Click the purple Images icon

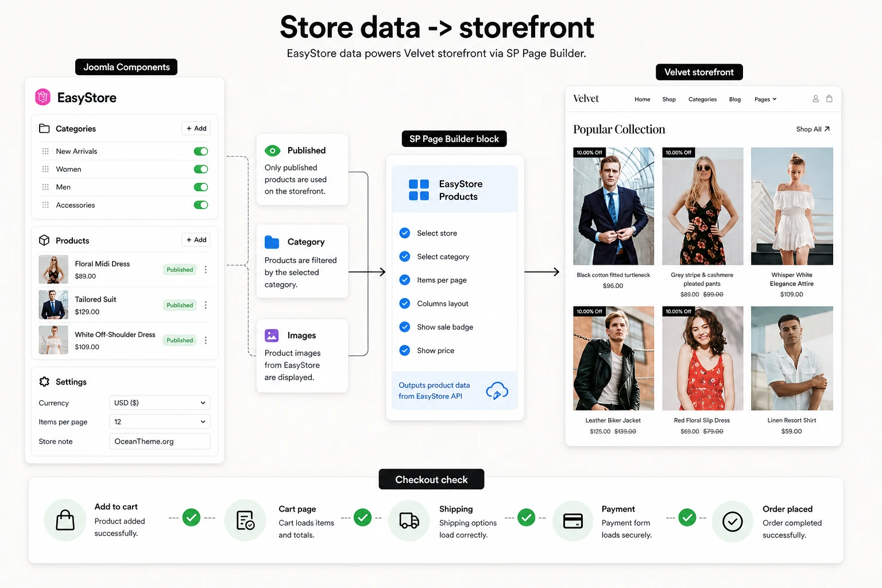pyautogui.click(x=272, y=335)
